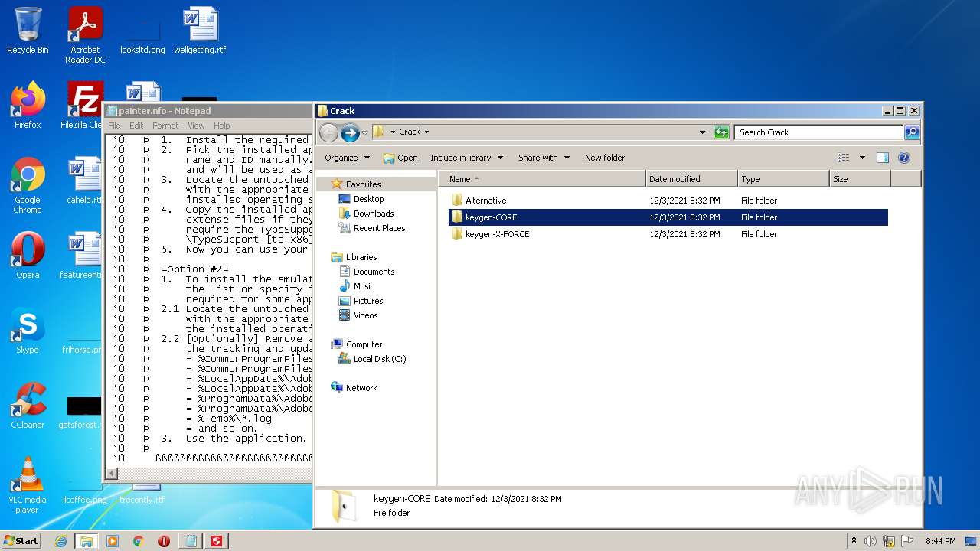
Task: Select Libraries in navigation pane
Action: tap(354, 257)
